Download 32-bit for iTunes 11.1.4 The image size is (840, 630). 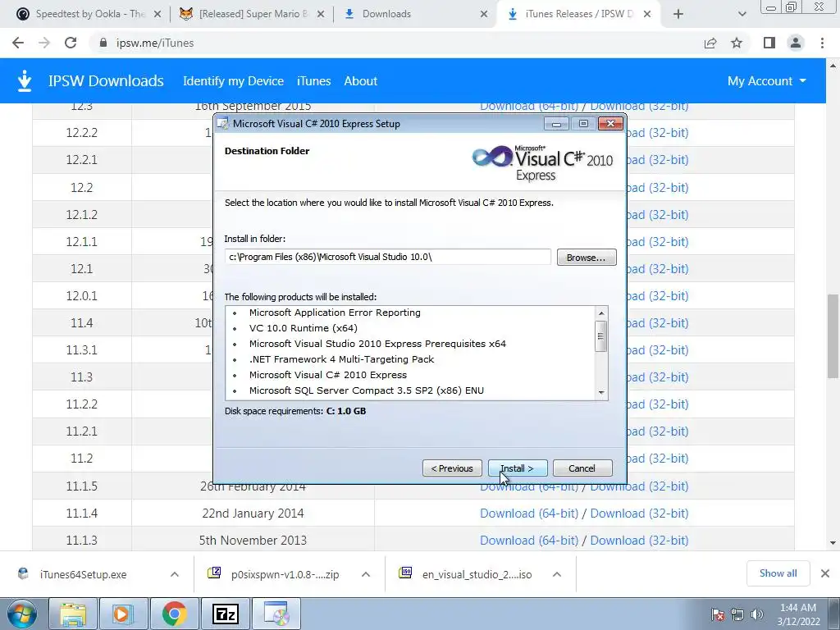[639, 514]
